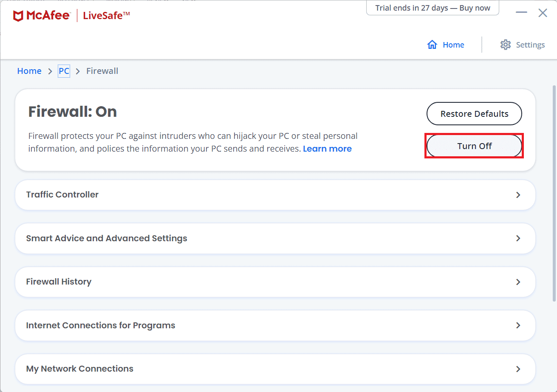The width and height of the screenshot is (557, 392).
Task: Click the house icon next to Home
Action: (x=432, y=44)
